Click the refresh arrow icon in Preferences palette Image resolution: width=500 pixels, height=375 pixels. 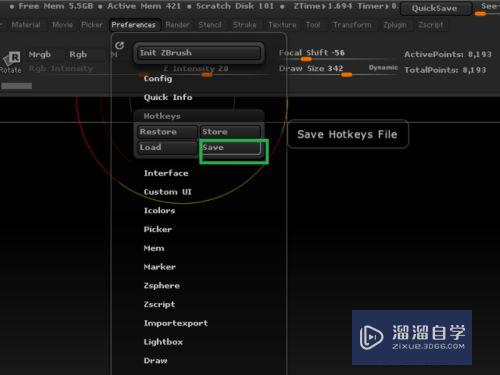tap(119, 45)
